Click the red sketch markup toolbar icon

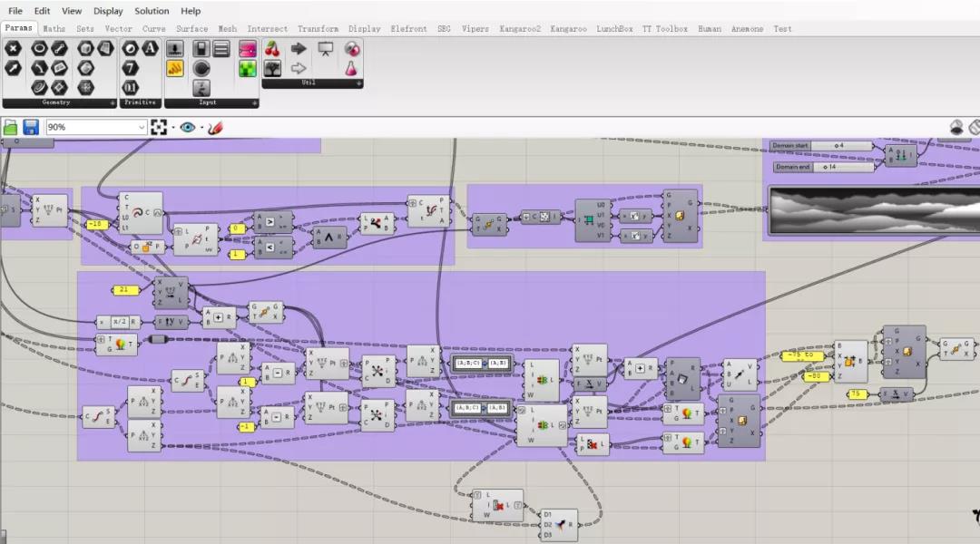pyautogui.click(x=215, y=128)
